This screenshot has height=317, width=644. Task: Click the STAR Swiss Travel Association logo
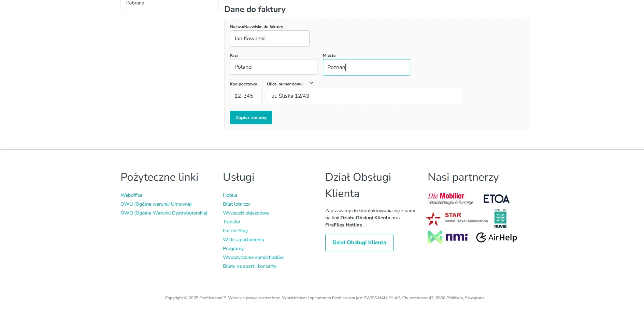pos(457,218)
